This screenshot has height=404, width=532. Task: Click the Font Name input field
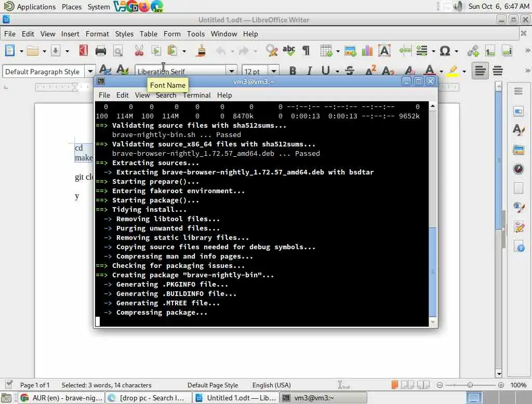tap(180, 71)
